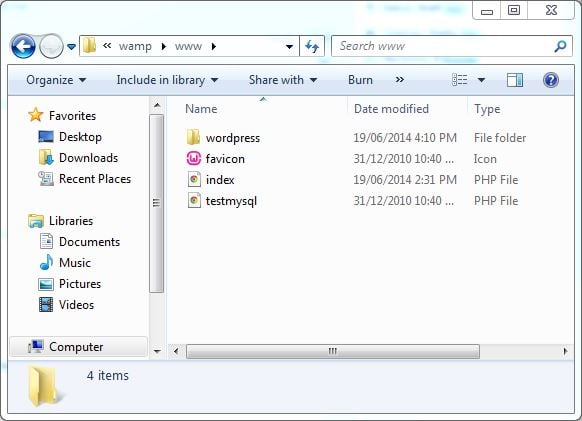The width and height of the screenshot is (582, 421).
Task: Select the wordpress folder icon
Action: click(x=193, y=137)
